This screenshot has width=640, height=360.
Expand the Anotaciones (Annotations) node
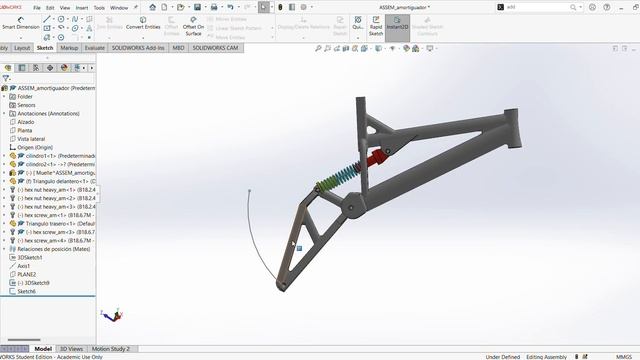4,113
